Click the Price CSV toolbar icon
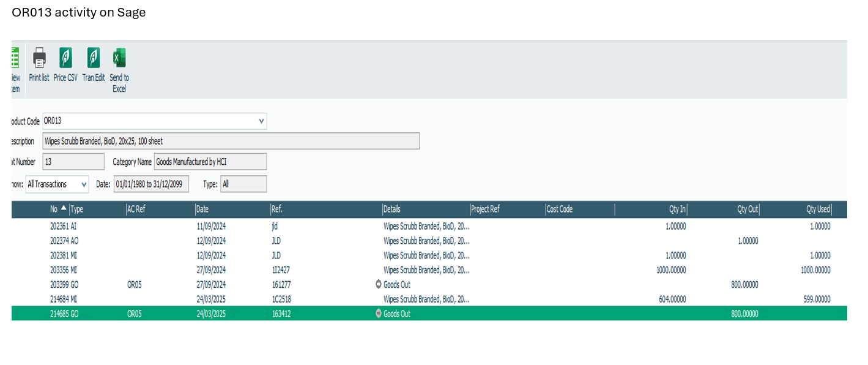 coord(65,59)
